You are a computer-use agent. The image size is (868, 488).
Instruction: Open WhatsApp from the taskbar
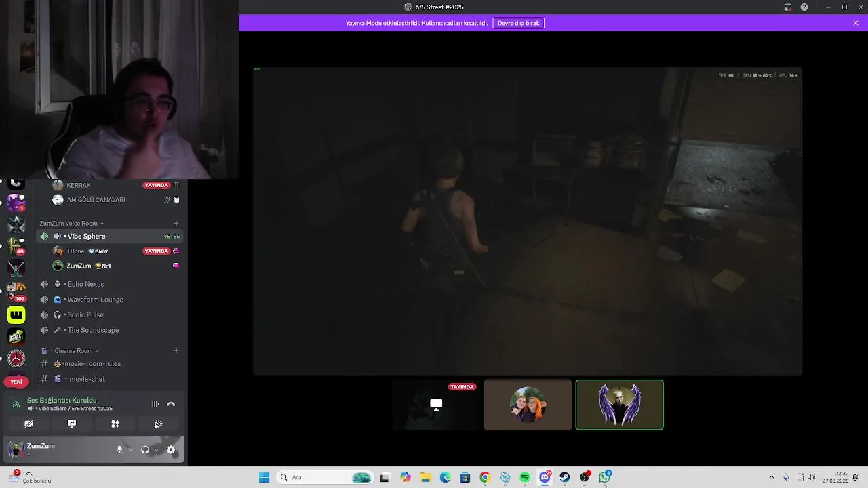(605, 477)
